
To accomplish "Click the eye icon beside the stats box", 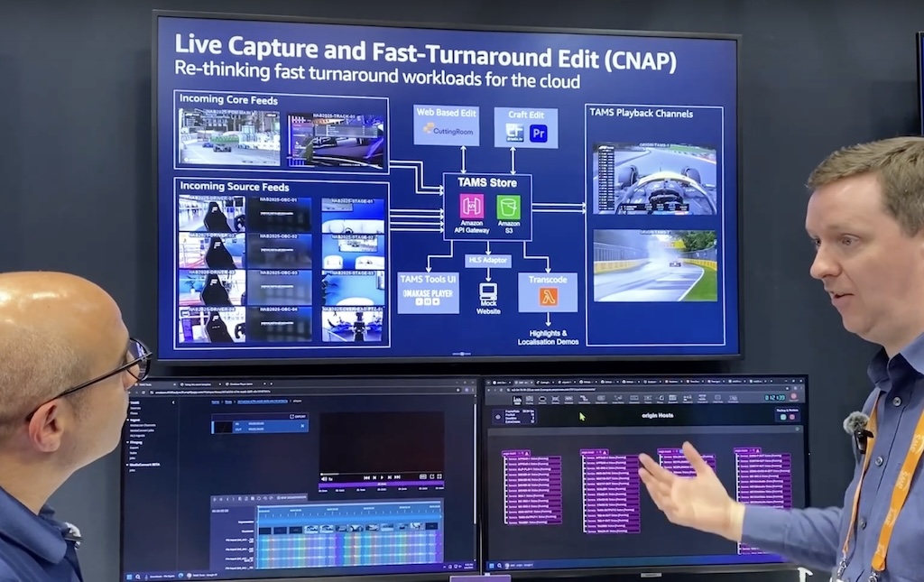I will (x=498, y=417).
